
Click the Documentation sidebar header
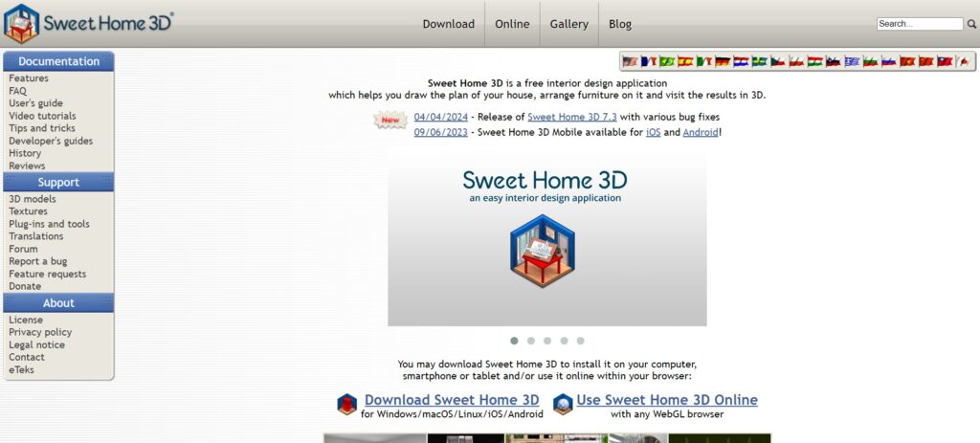58,61
